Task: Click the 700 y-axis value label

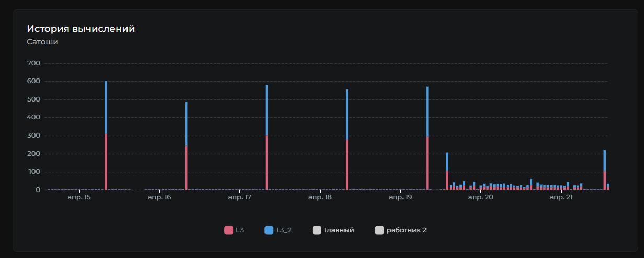Action: point(34,63)
